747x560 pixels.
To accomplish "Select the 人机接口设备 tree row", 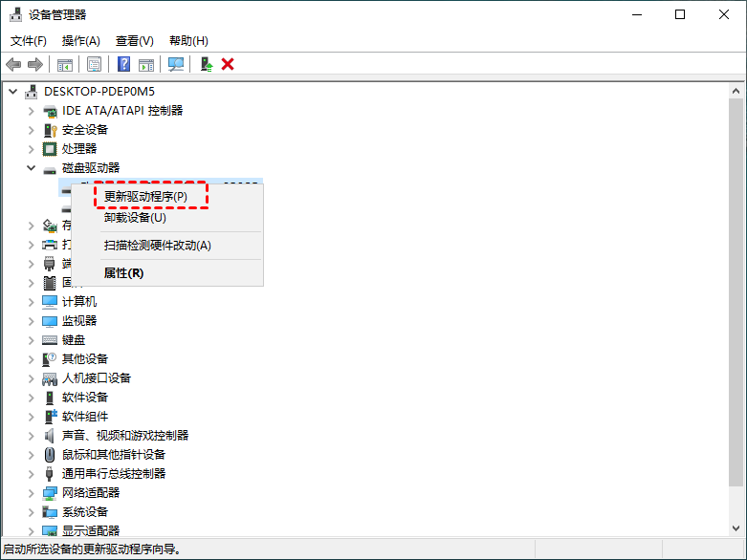I will click(x=97, y=378).
